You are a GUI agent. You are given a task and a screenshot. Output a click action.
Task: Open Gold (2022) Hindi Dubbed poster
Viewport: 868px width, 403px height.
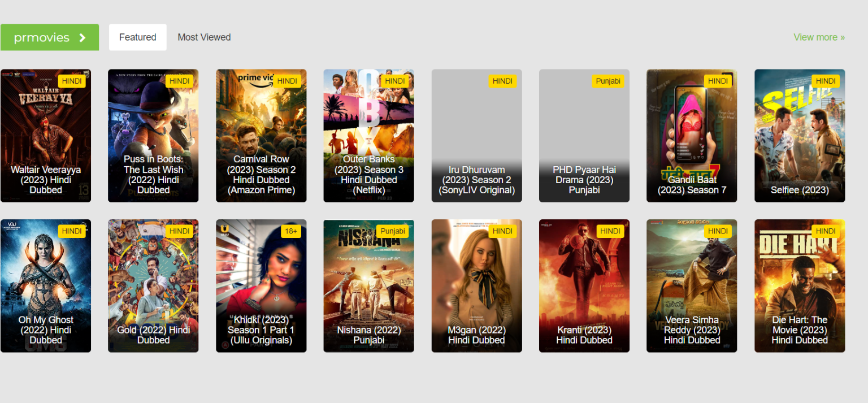(153, 286)
